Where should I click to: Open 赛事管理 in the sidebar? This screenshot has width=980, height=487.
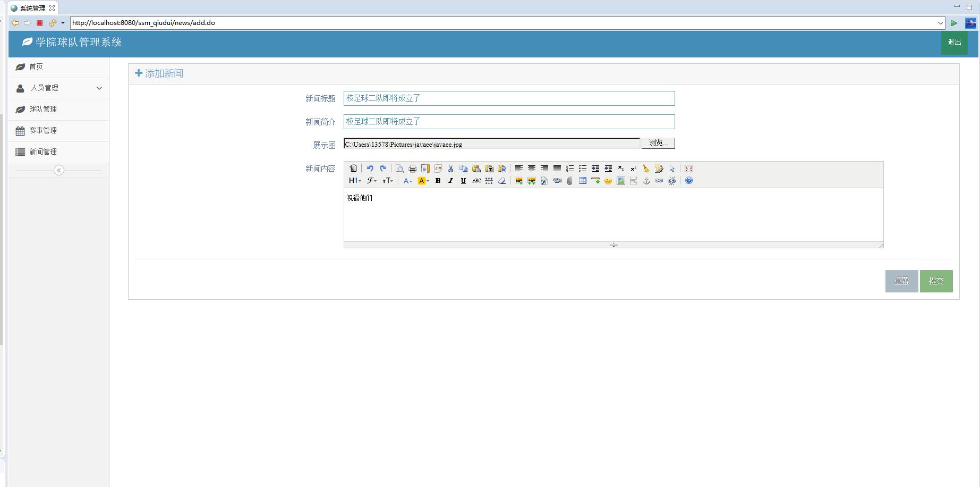pyautogui.click(x=59, y=131)
